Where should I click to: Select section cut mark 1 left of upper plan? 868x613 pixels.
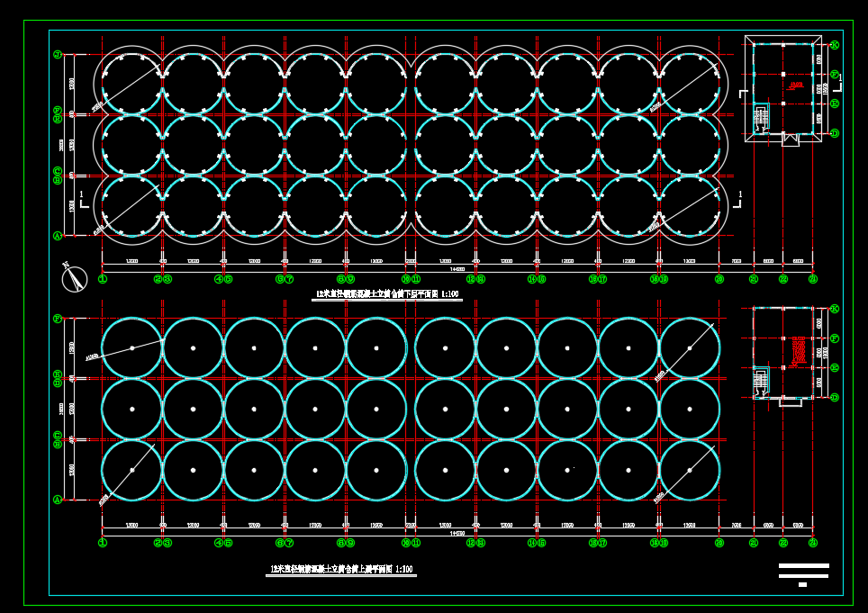coord(83,199)
